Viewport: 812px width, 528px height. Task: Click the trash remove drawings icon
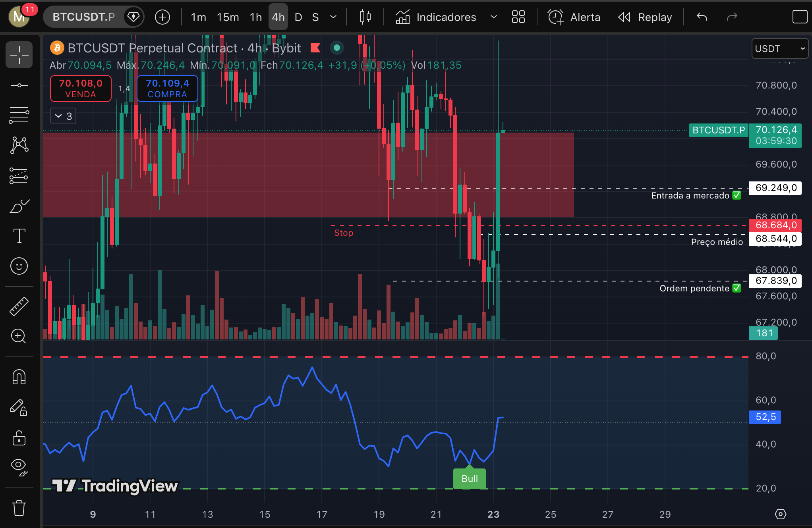point(19,508)
